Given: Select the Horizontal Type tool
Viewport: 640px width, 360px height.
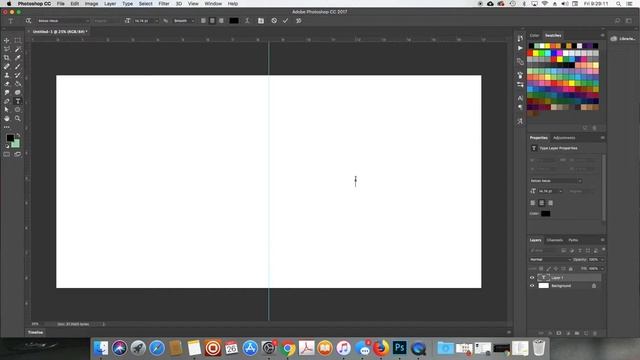Looking at the screenshot, I should pyautogui.click(x=18, y=101).
